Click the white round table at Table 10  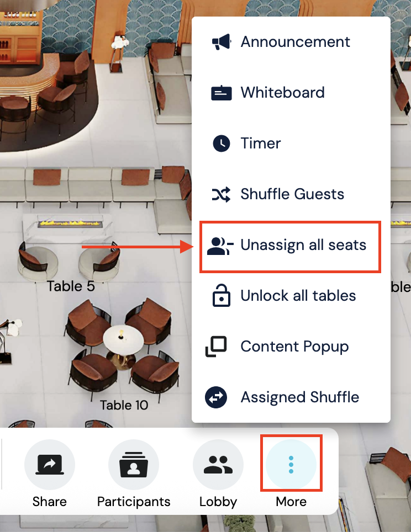[123, 340]
